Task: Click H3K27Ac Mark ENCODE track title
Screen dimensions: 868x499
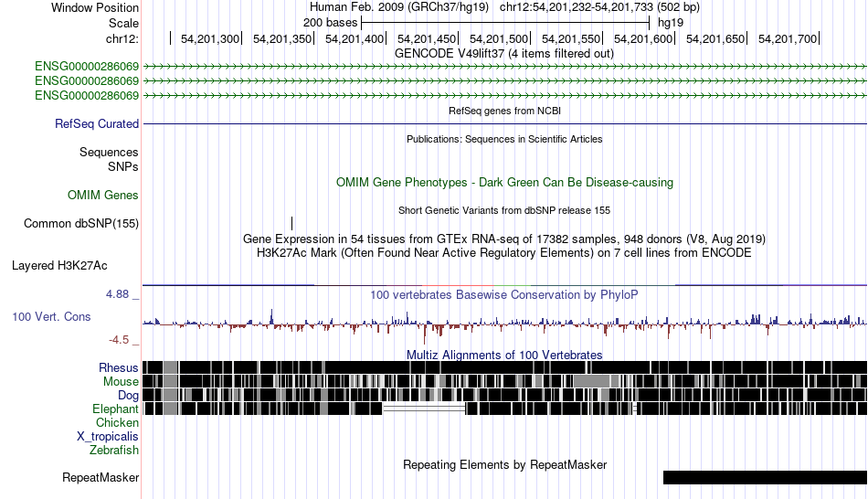Action: (x=504, y=253)
